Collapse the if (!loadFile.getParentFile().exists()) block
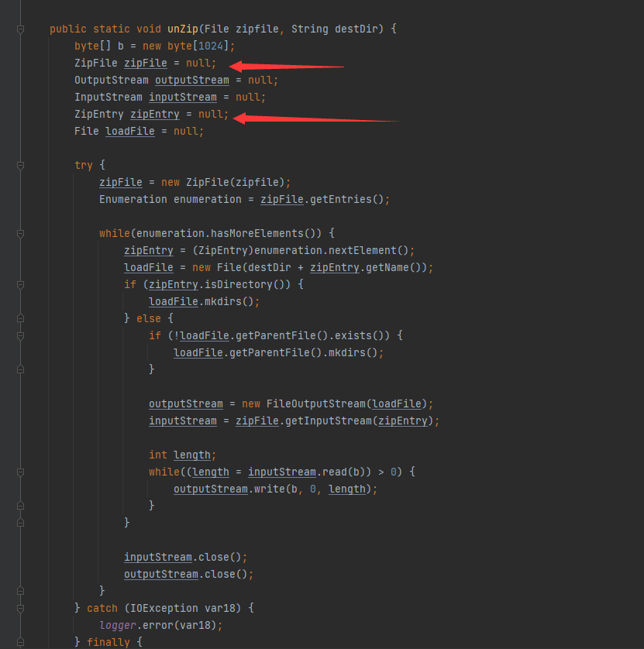This screenshot has width=644, height=649. [20, 335]
